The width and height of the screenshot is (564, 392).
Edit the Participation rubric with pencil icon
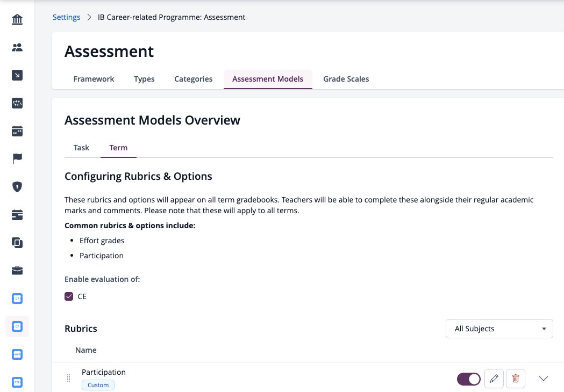pyautogui.click(x=494, y=379)
